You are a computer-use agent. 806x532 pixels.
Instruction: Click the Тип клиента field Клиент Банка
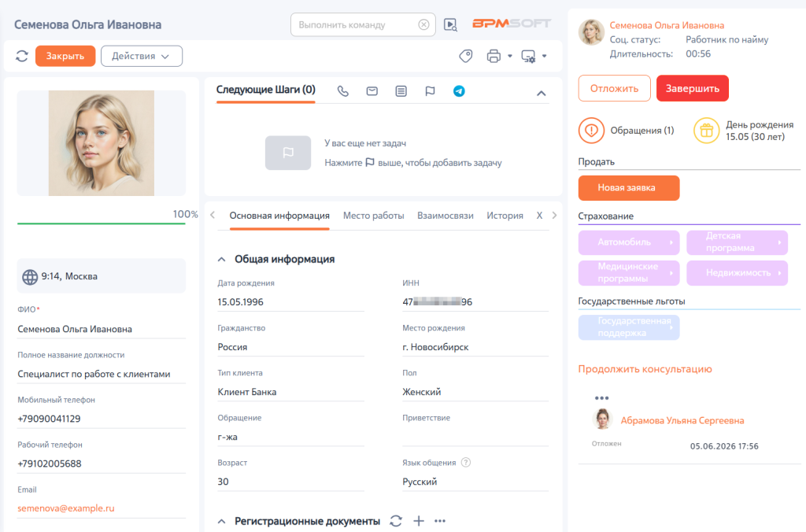(x=291, y=392)
